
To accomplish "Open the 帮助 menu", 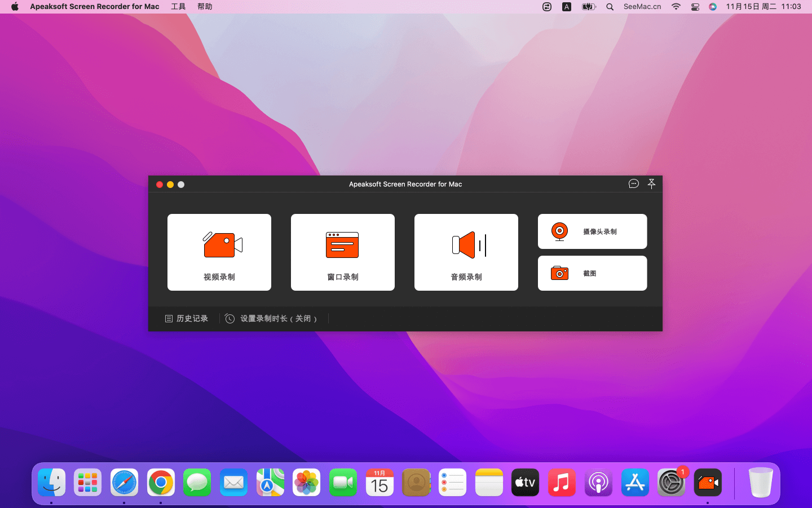I will pyautogui.click(x=205, y=7).
